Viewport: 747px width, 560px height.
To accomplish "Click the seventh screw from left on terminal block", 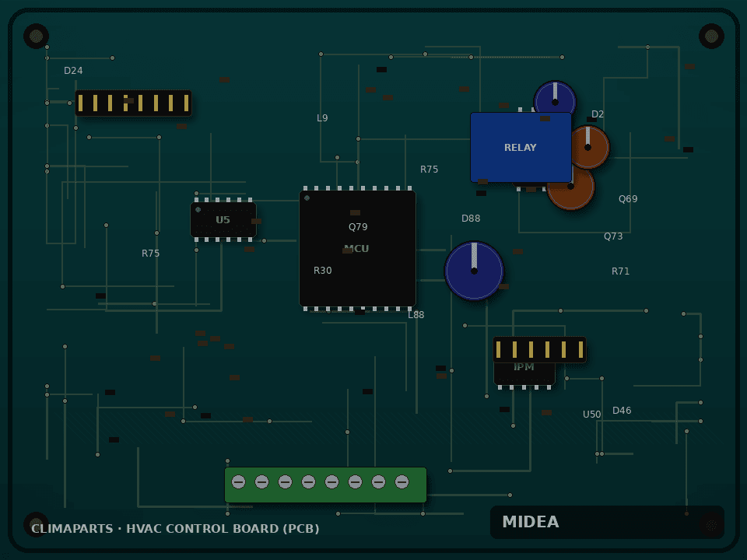I will tap(378, 482).
